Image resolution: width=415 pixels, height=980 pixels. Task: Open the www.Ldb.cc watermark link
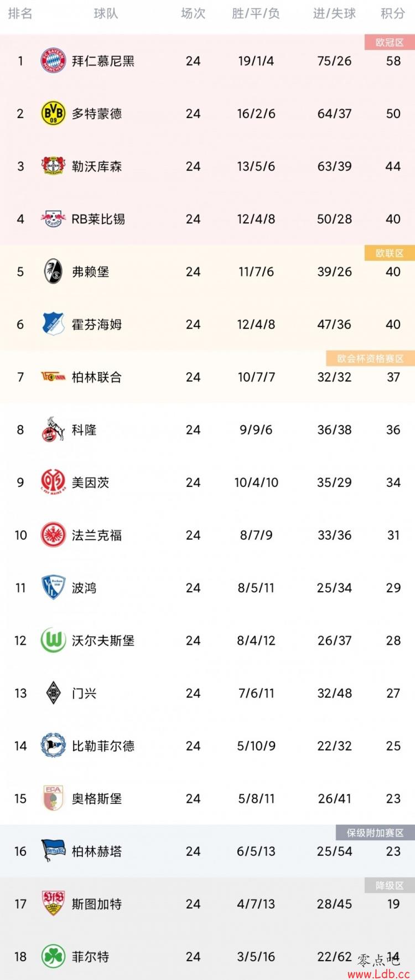379,973
